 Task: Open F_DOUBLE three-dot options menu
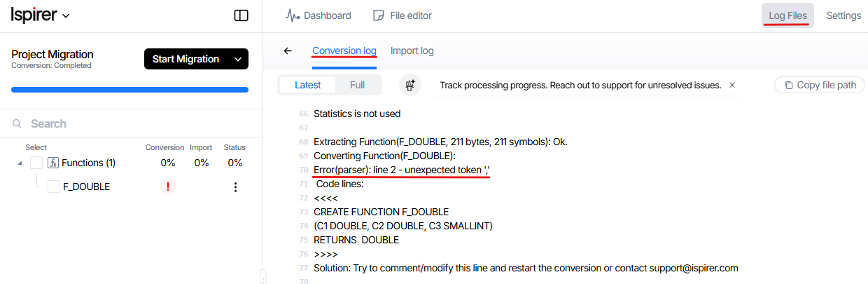tap(235, 187)
